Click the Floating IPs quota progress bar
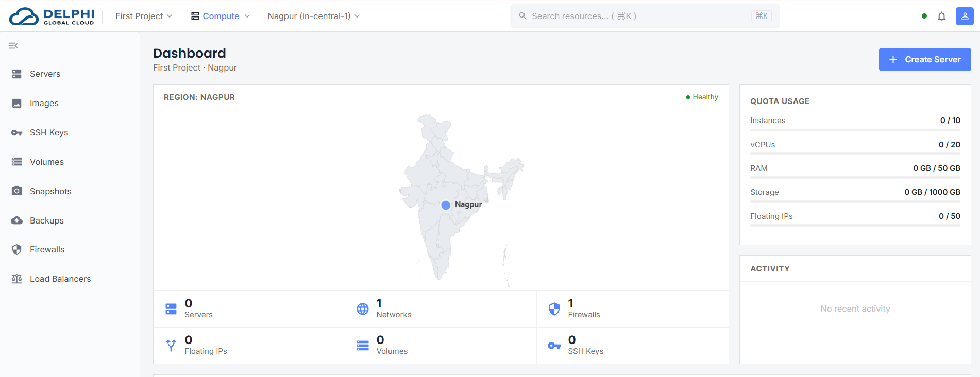The width and height of the screenshot is (980, 377). point(855,226)
